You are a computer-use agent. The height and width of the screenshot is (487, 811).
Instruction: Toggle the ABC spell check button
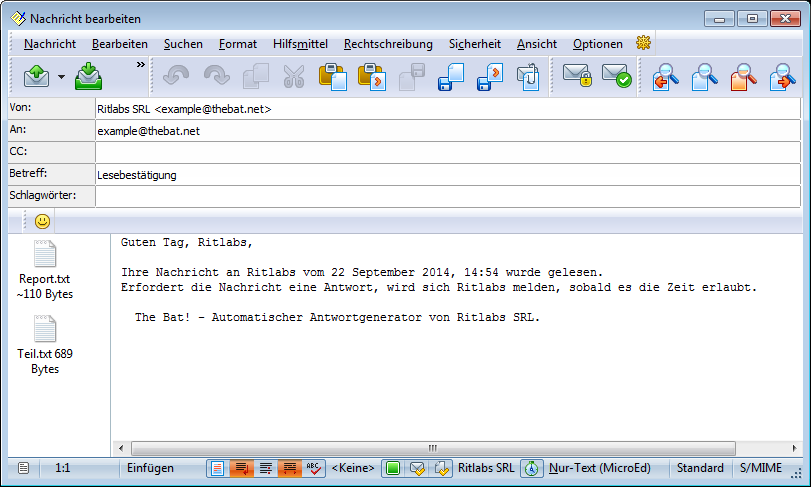tap(313, 468)
